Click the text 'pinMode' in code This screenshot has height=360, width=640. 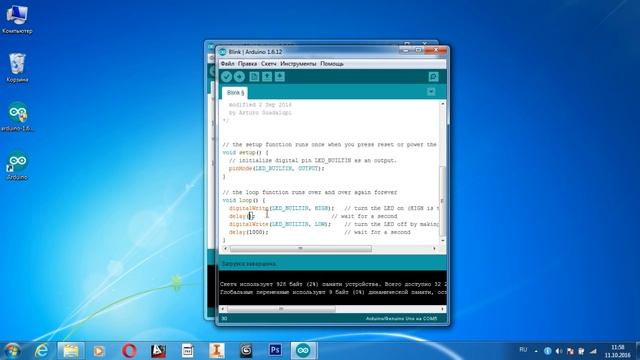pos(240,168)
